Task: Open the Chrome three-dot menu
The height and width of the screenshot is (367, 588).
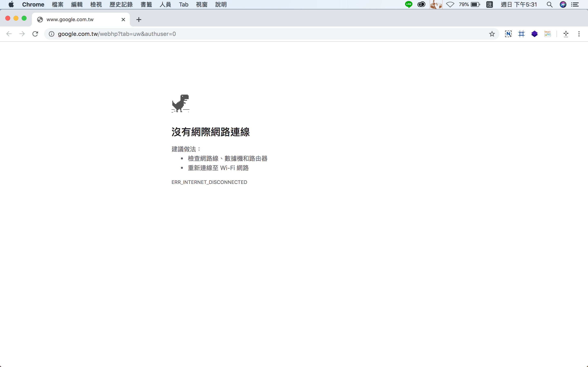Action: click(x=579, y=34)
